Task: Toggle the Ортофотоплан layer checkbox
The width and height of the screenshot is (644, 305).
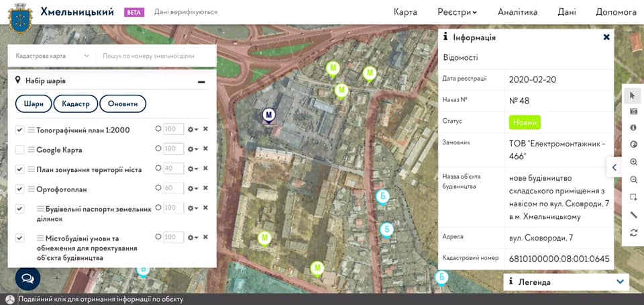Action: coord(20,189)
